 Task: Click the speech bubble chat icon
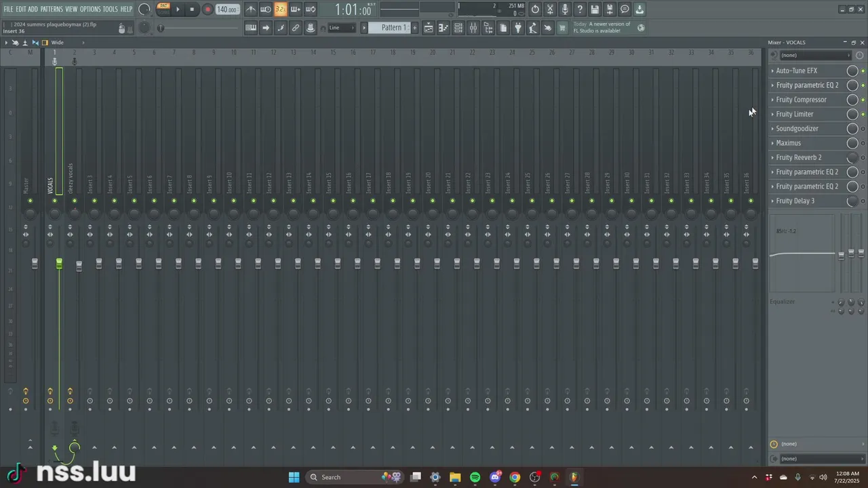point(625,9)
